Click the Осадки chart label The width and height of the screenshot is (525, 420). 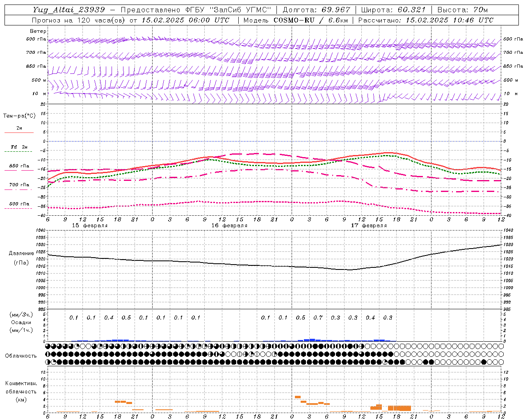21,322
